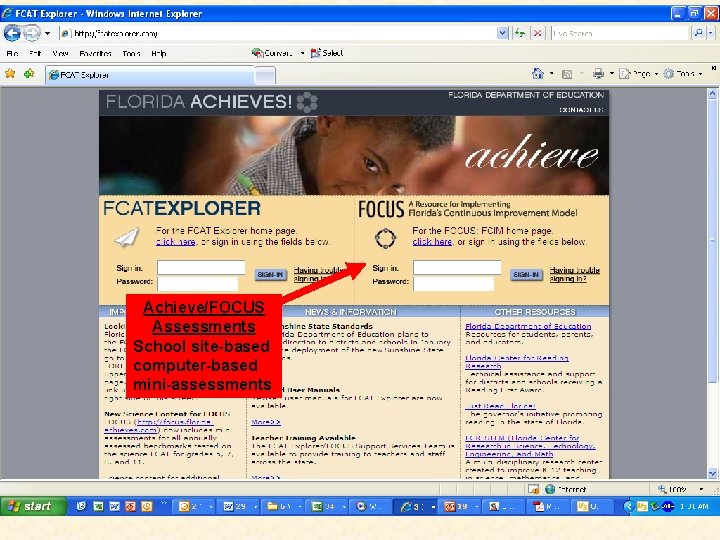Click the Select toolbar button
The image size is (720, 540).
327,53
